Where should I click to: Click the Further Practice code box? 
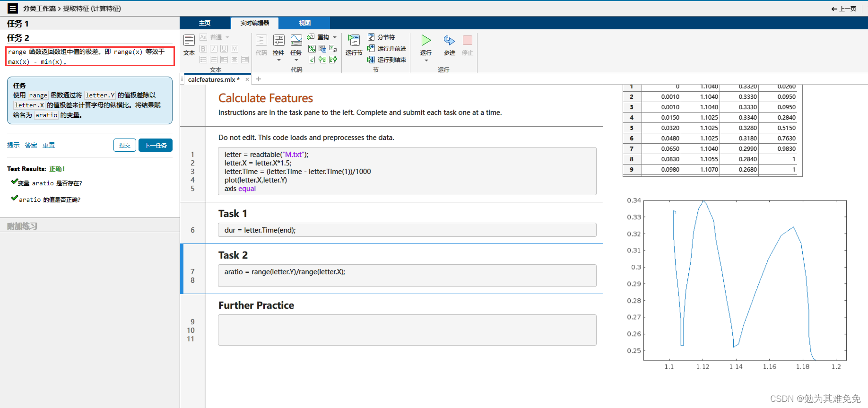[407, 330]
